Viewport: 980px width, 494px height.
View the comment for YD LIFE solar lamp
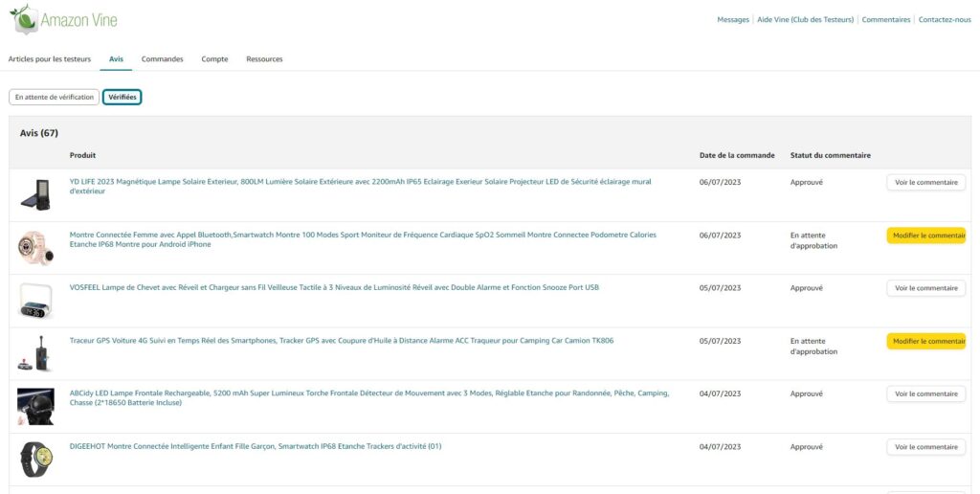pos(925,183)
